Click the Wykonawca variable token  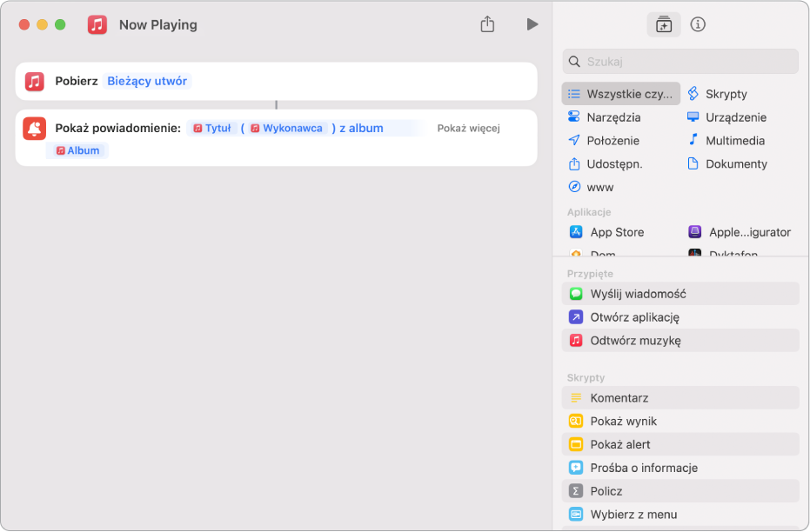click(287, 128)
